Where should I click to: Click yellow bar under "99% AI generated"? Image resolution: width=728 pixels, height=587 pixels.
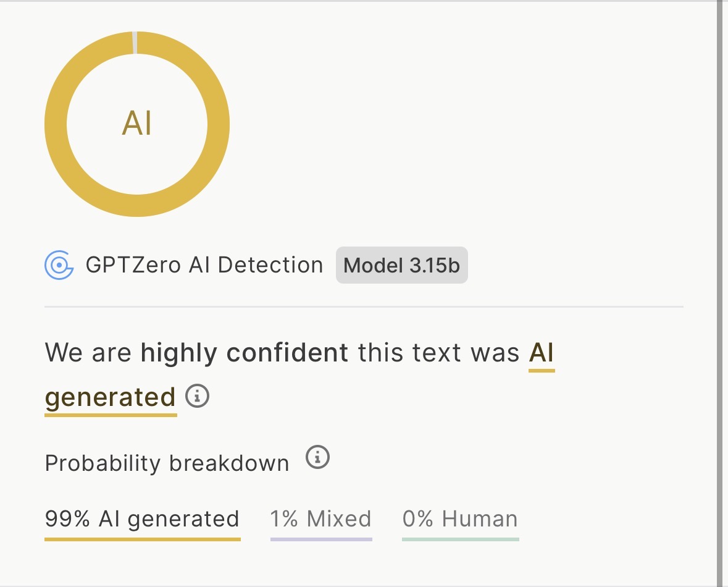142,539
